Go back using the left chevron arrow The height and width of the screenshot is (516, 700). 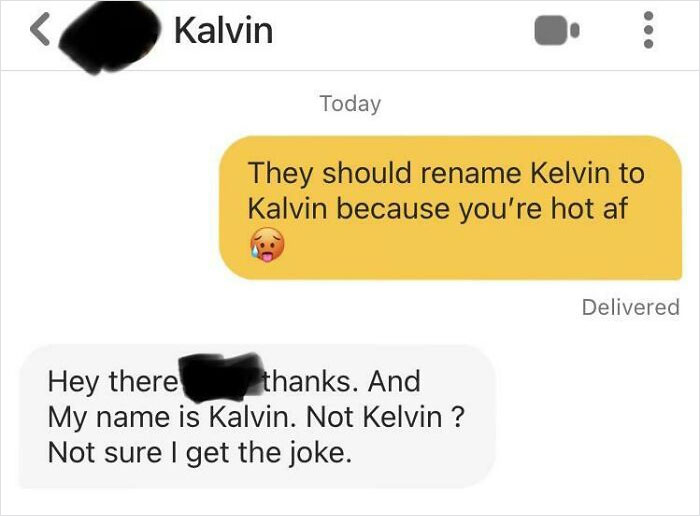[40, 29]
